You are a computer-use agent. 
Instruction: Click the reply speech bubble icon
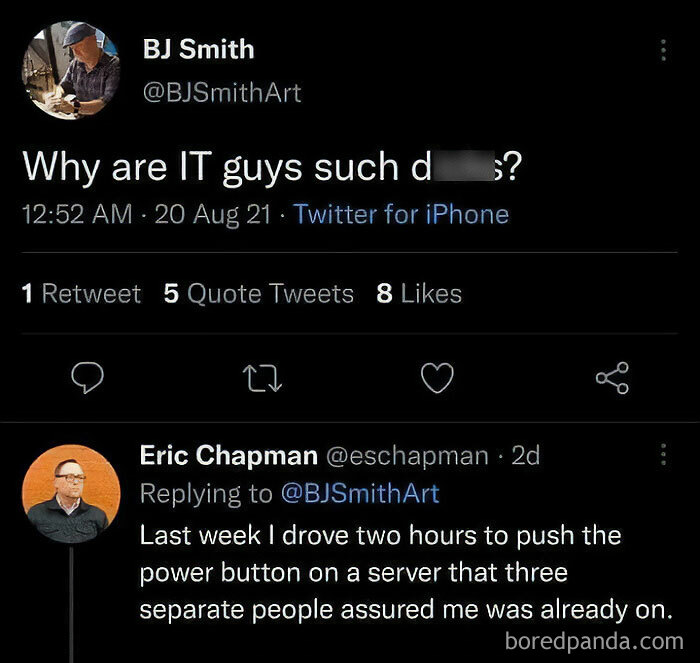click(91, 376)
